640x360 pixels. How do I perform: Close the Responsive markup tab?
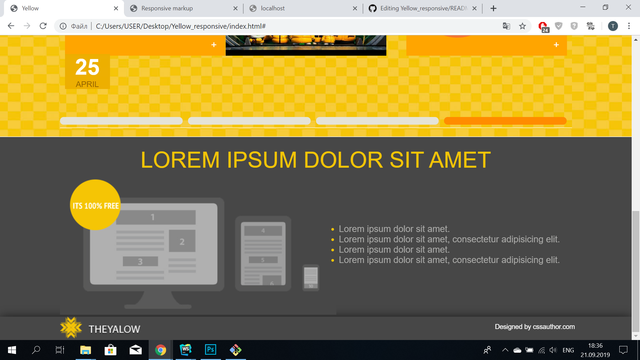[235, 8]
